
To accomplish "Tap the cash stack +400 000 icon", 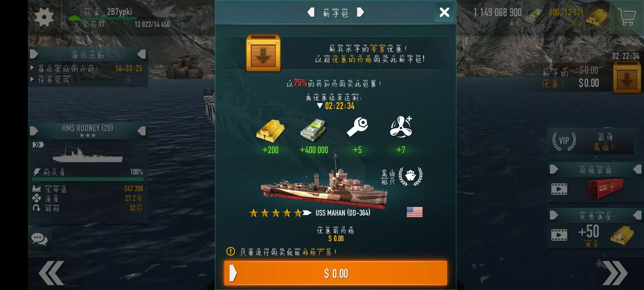I will coord(313,130).
